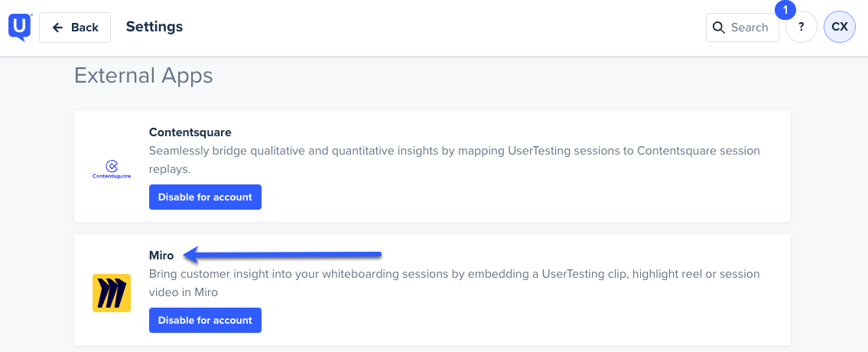
Task: Click the yellow Miro logo
Action: 111,292
